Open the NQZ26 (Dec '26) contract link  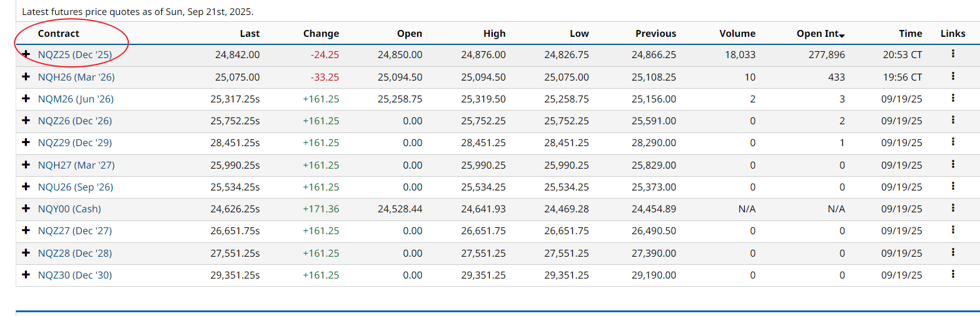coord(75,121)
